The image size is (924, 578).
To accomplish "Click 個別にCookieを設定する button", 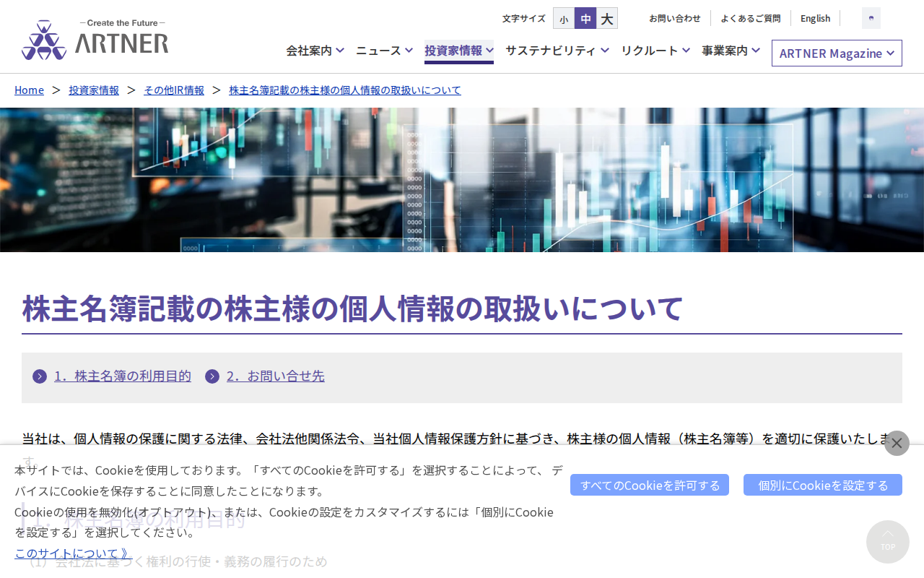I will coord(823,485).
